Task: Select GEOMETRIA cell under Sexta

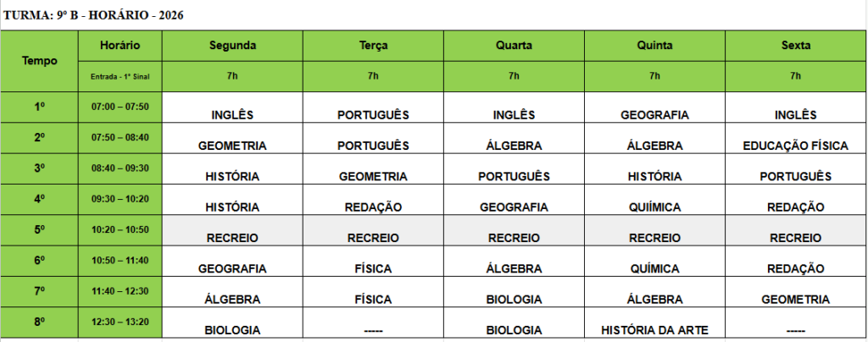Action: click(795, 292)
